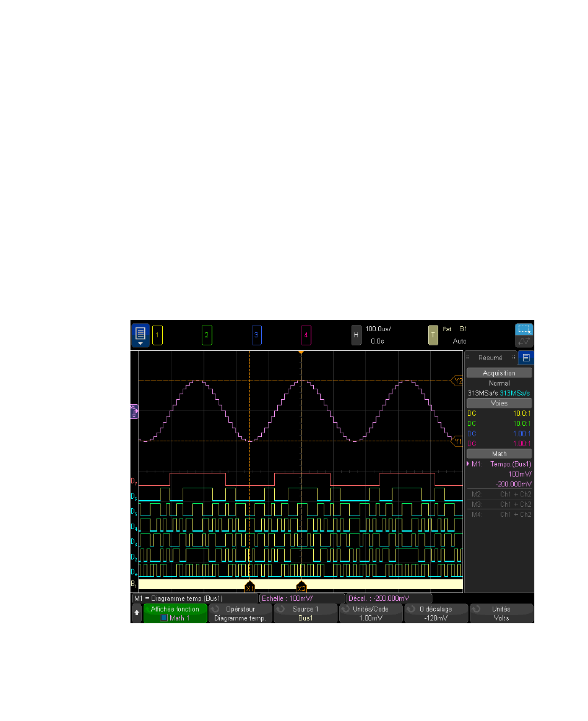Click the H horizontal timebase badge
Viewport: 588px width, 721px height.
pos(356,335)
